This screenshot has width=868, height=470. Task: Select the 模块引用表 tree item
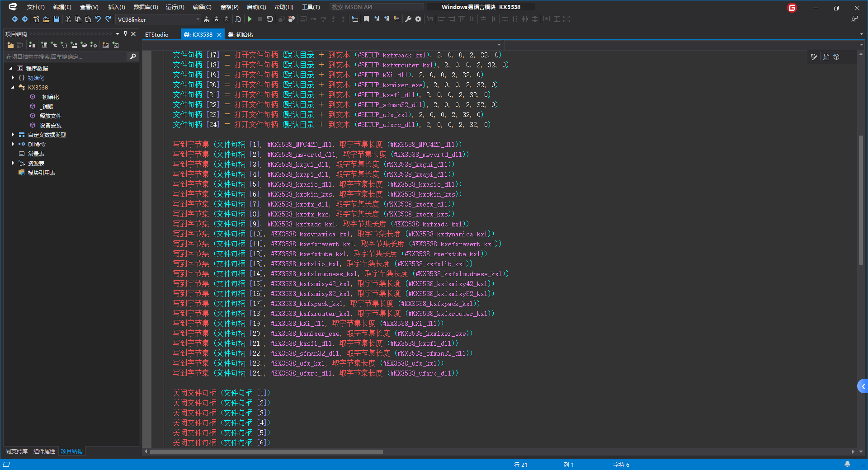tap(42, 173)
